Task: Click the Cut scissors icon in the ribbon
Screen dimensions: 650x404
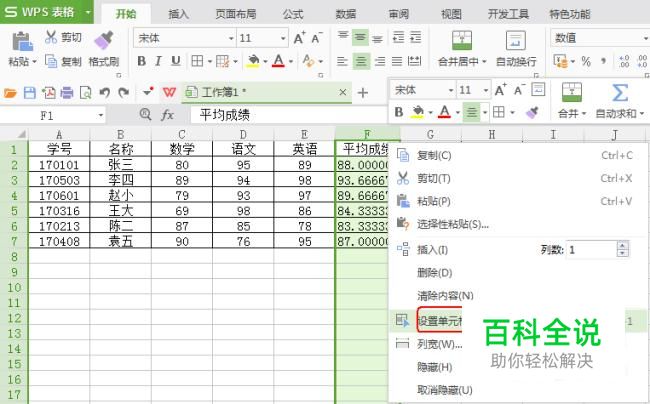Action: (x=51, y=37)
